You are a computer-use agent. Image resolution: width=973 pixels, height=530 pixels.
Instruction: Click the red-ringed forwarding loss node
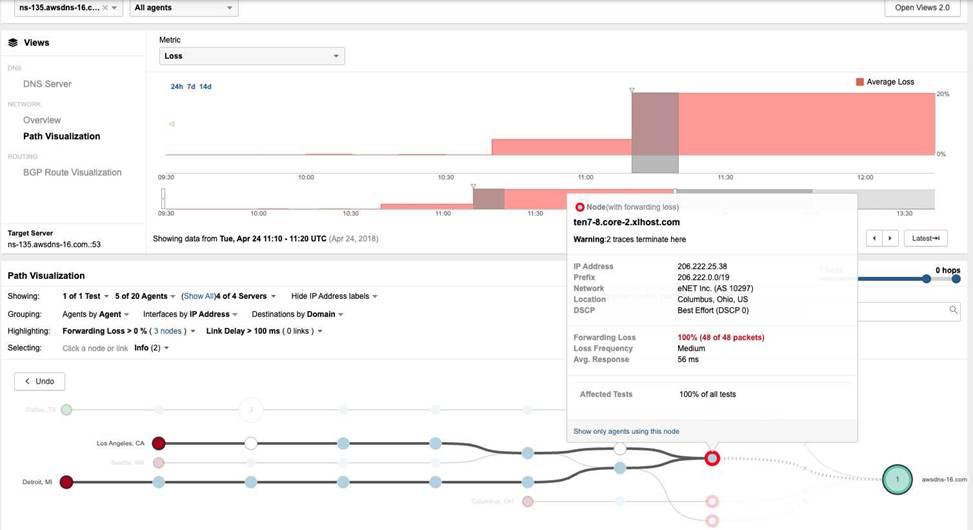tap(712, 458)
